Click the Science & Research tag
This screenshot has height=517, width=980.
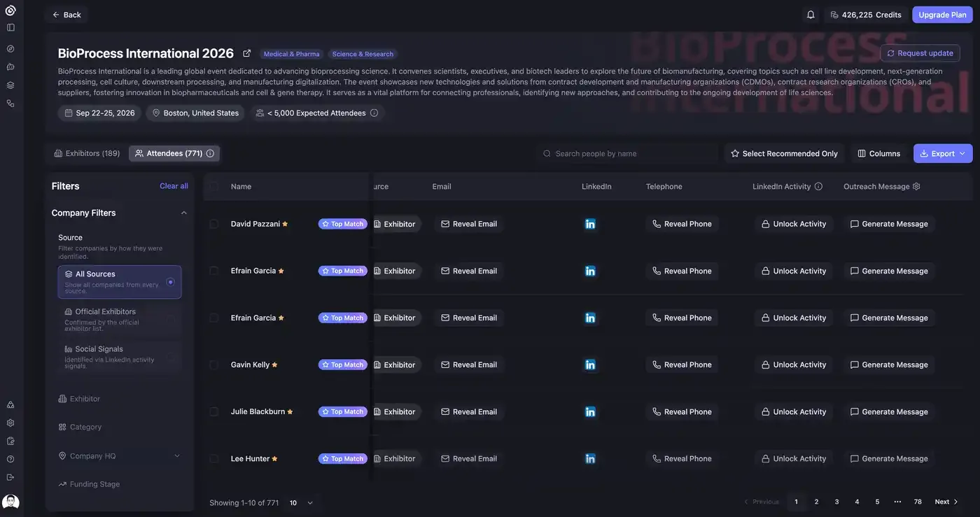pos(363,54)
